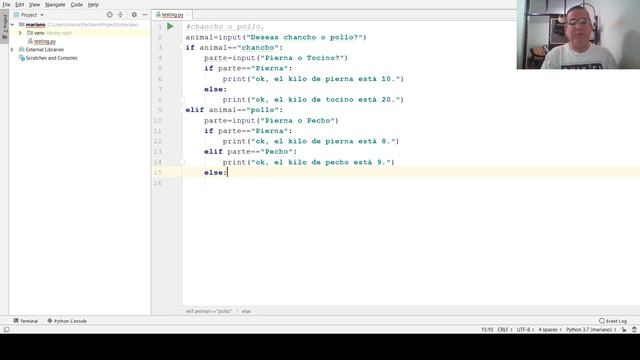This screenshot has height=360, width=640.
Task: Click line 13 elif parte=="Pecho"
Action: click(x=251, y=152)
